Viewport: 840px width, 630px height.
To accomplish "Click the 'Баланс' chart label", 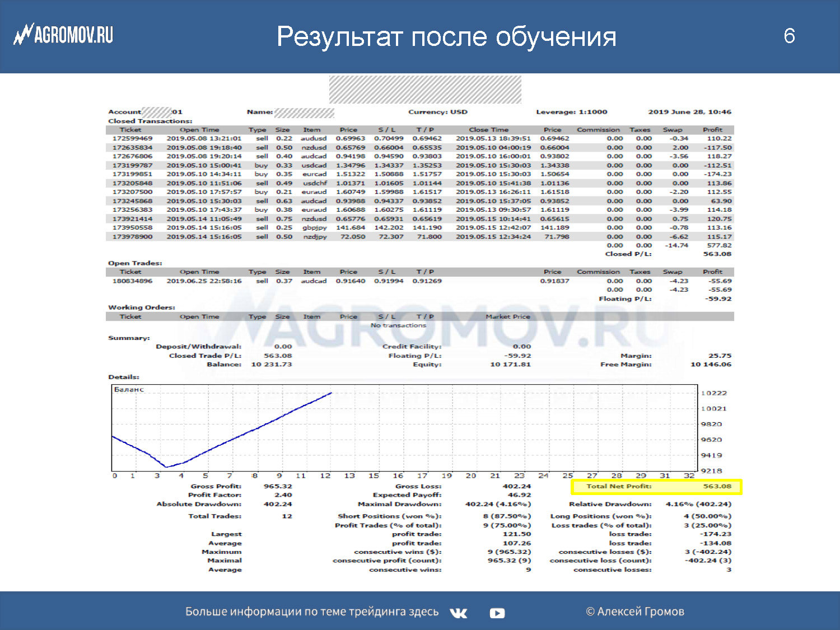I will (x=129, y=389).
